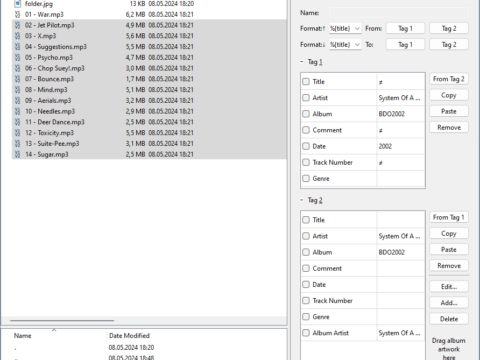This screenshot has width=480, height=360.
Task: Click the 12 - Toxicity.mp3 file icon
Action: tap(18, 133)
